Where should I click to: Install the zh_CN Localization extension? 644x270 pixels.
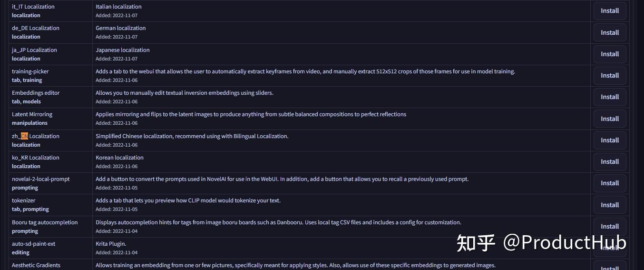tap(609, 140)
